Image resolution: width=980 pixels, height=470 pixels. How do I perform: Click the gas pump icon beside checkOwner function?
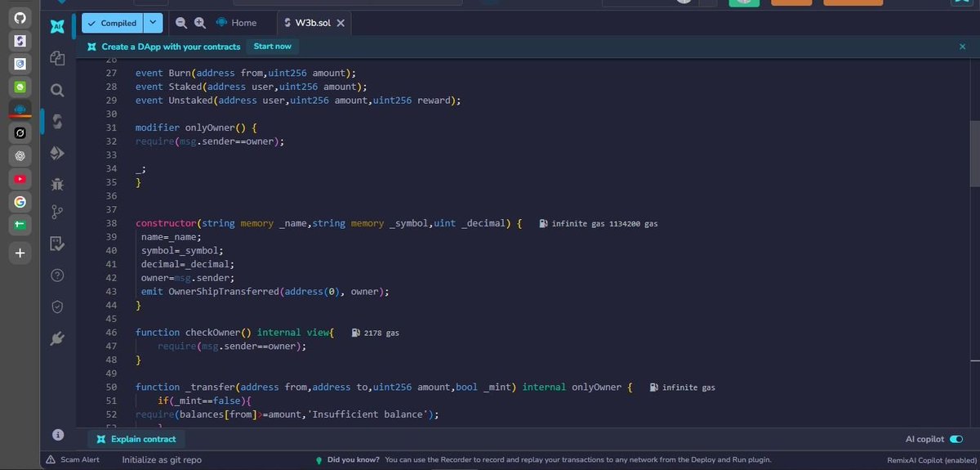point(355,333)
